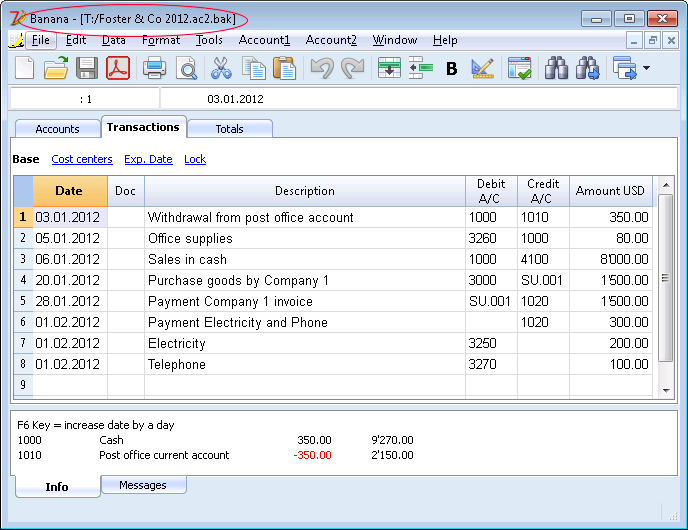Open the Exp. Date view link

[x=148, y=159]
